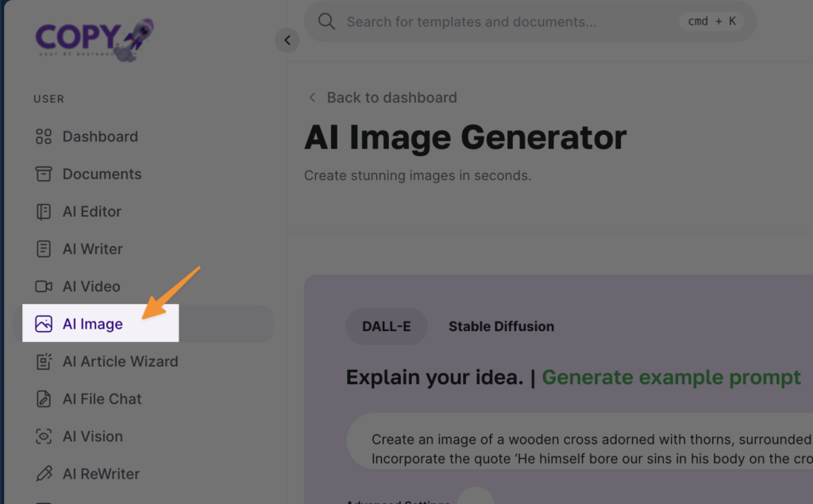Open AI Image in sidebar
The width and height of the screenshot is (813, 504).
click(93, 324)
